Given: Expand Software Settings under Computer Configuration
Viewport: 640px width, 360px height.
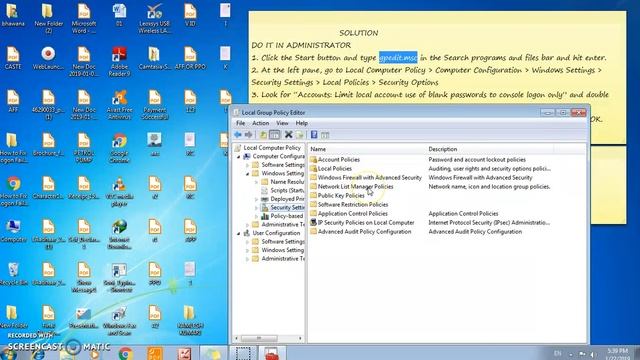Looking at the screenshot, I should (x=247, y=165).
